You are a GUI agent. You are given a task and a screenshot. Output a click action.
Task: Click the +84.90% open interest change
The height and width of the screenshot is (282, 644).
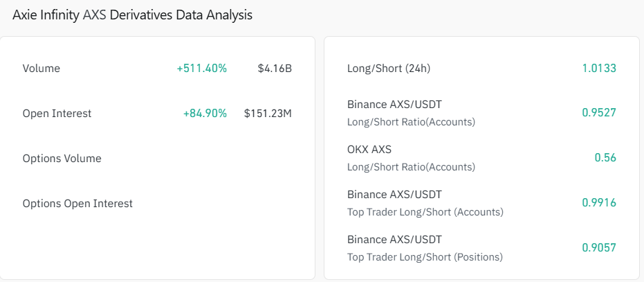205,114
